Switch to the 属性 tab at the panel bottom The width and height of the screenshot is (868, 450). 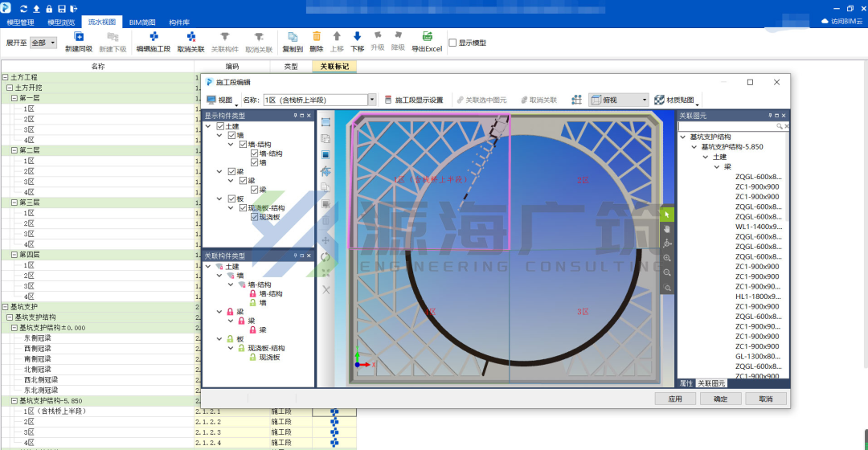pos(686,383)
